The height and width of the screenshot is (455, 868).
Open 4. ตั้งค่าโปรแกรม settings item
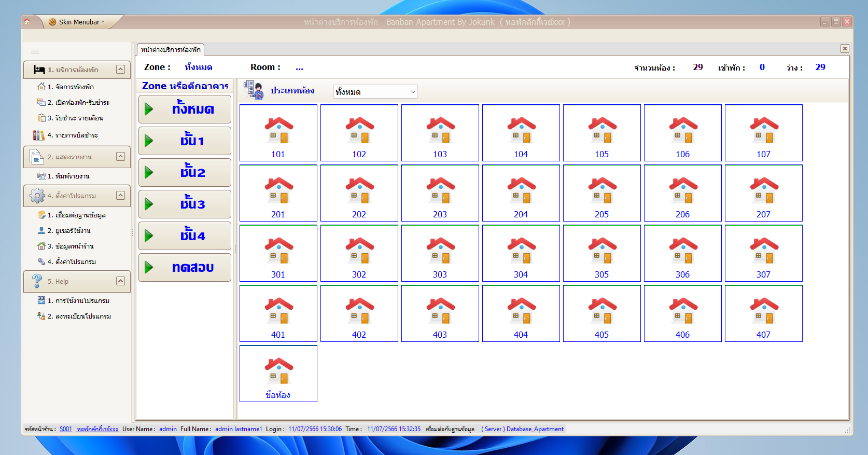point(67,261)
